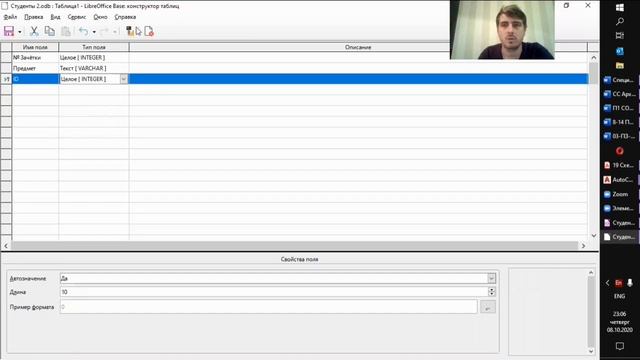Click the document with red mark icon

(x=149, y=31)
